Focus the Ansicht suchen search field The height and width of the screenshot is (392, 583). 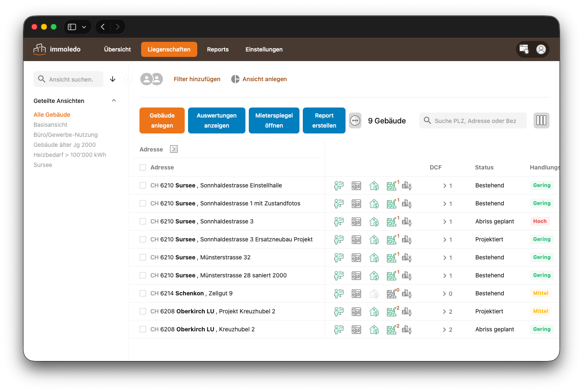68,79
